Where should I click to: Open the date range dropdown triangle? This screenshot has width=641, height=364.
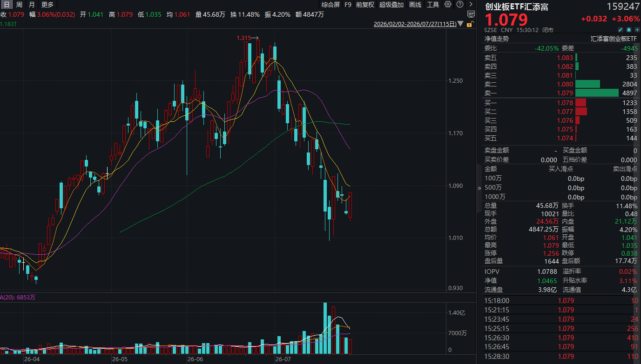click(x=460, y=24)
